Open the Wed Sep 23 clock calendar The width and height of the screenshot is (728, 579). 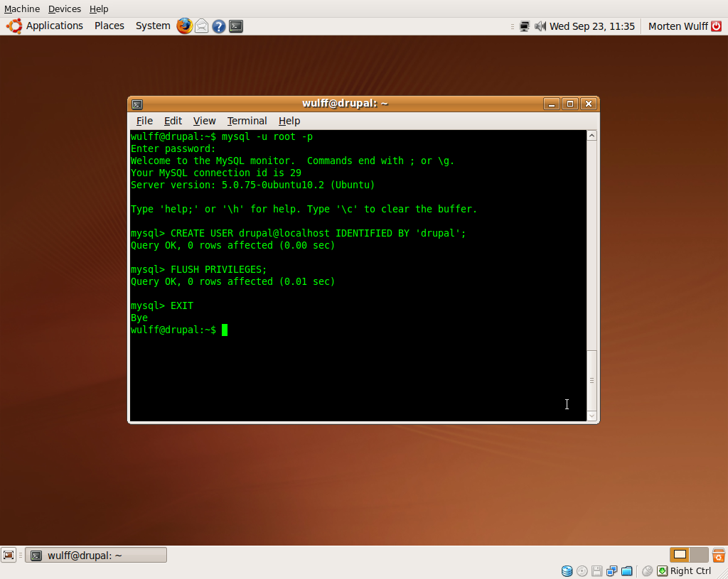pyautogui.click(x=592, y=26)
